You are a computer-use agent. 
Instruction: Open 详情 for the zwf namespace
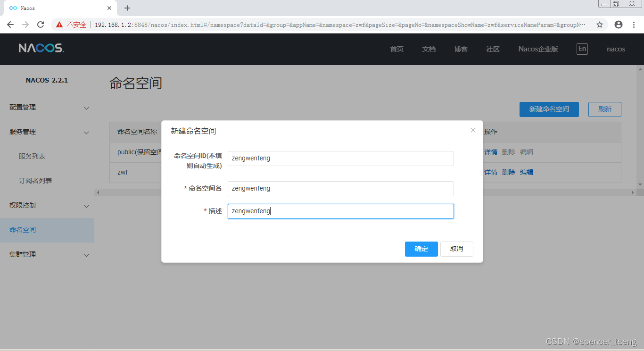coord(490,172)
